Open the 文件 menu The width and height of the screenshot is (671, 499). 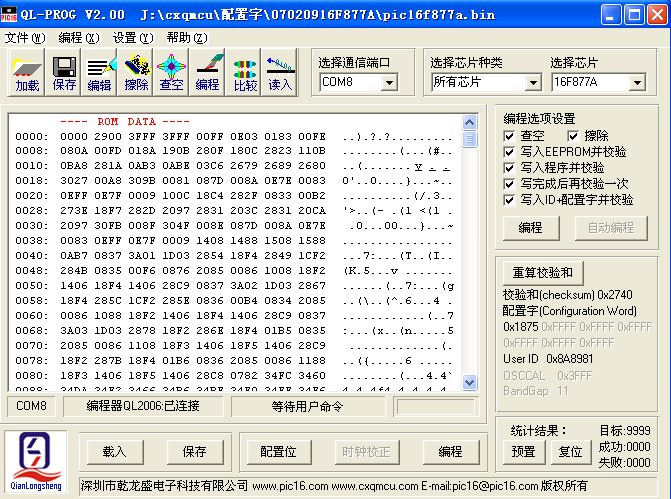(24, 37)
